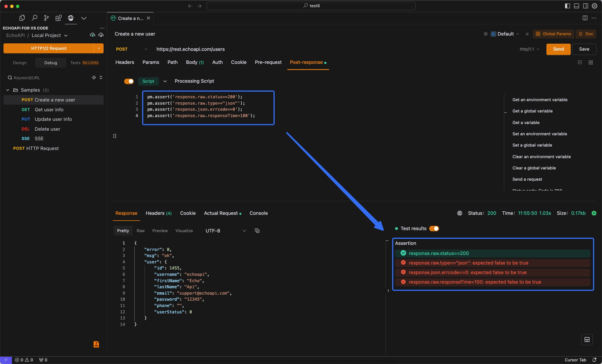Screen dimensions: 602x364
Task: Select 'Delete user' request
Action: tap(53, 129)
